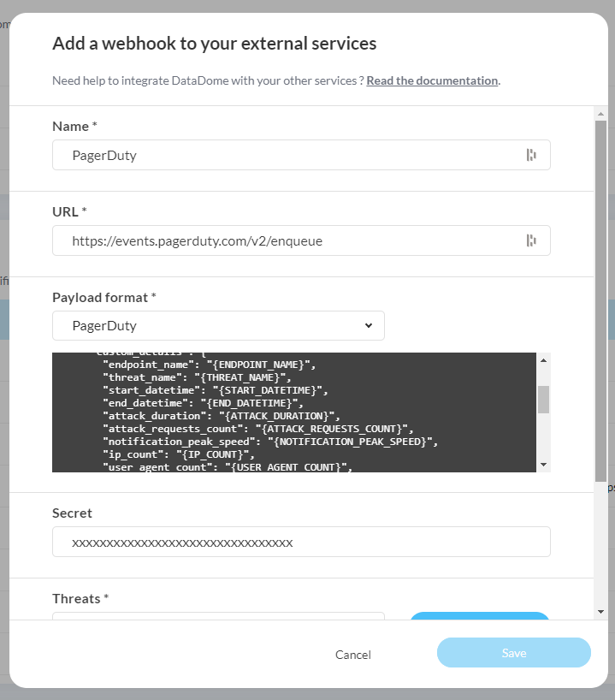Click inside the Secret input field
Viewport: 615px width, 700px height.
tap(301, 542)
